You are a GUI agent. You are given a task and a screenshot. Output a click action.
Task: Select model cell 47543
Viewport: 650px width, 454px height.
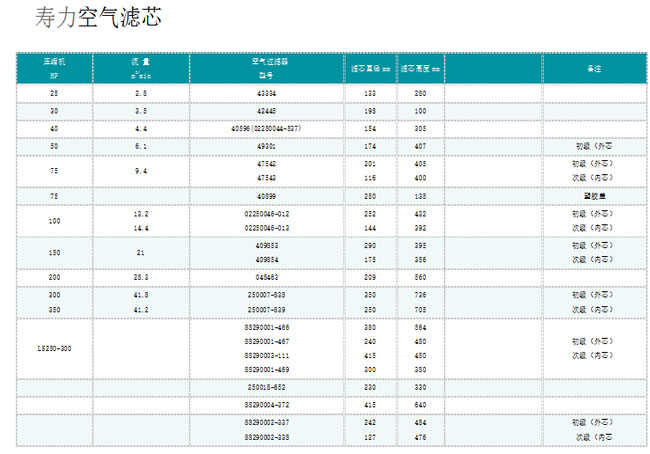pos(267,178)
